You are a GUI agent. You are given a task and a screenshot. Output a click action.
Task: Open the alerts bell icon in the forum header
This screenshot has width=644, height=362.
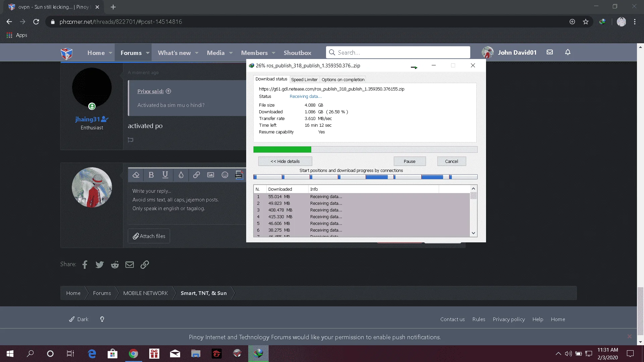click(x=568, y=52)
